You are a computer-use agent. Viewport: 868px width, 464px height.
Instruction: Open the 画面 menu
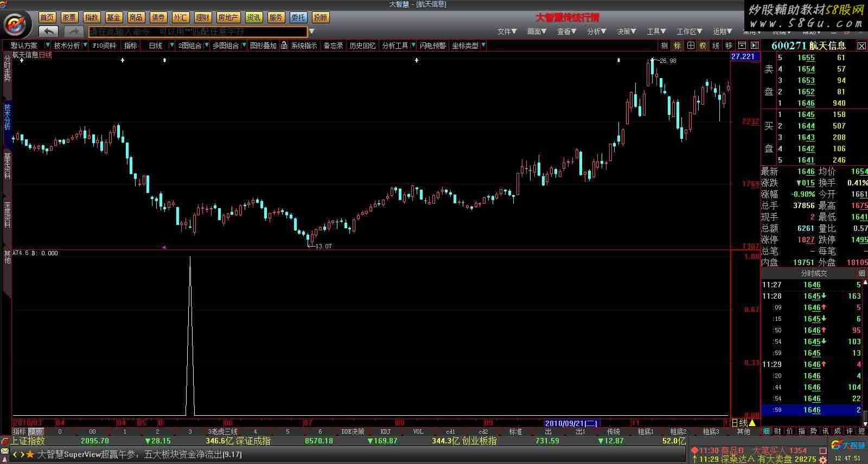pyautogui.click(x=537, y=31)
